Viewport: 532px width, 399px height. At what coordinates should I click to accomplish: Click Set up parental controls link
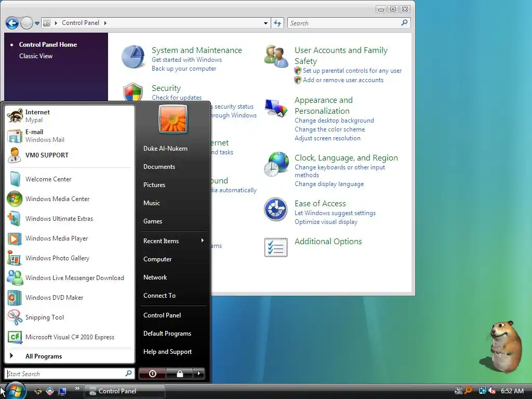[x=352, y=71]
